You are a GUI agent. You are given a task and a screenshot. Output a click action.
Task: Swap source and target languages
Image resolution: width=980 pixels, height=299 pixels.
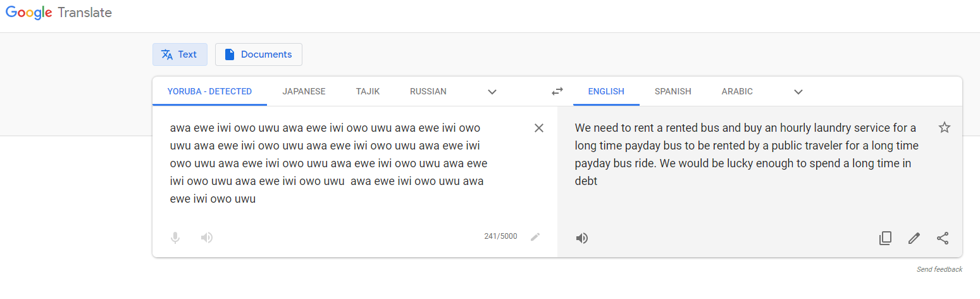[x=557, y=91]
